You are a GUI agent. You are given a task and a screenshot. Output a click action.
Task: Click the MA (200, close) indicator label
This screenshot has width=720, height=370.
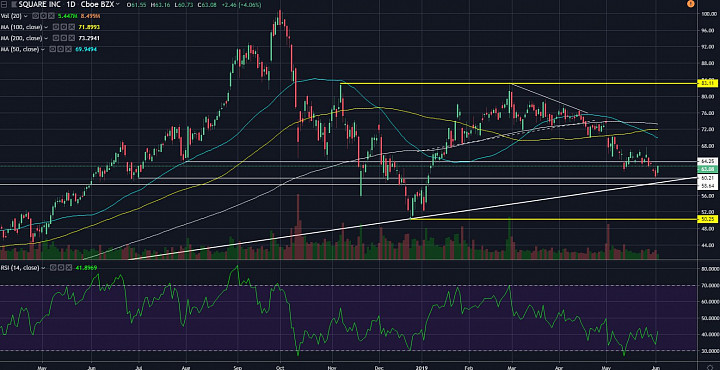21,38
